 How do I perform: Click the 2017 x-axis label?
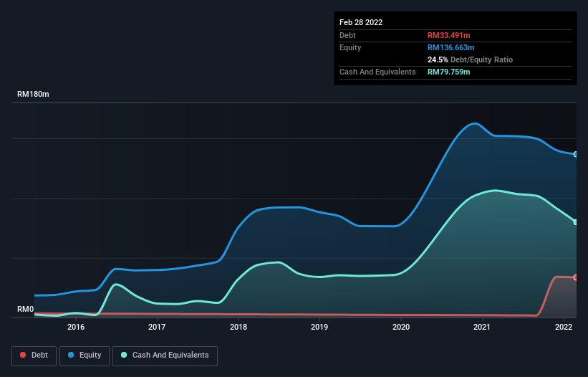point(157,327)
